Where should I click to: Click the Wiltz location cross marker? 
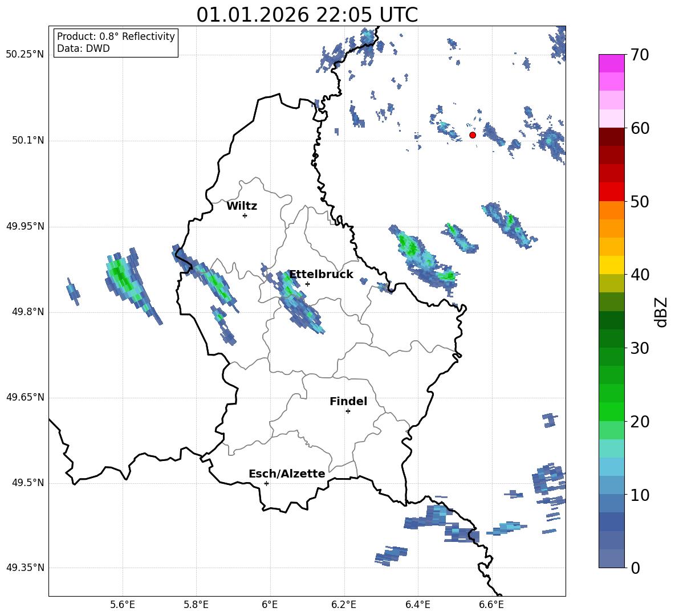tap(245, 215)
